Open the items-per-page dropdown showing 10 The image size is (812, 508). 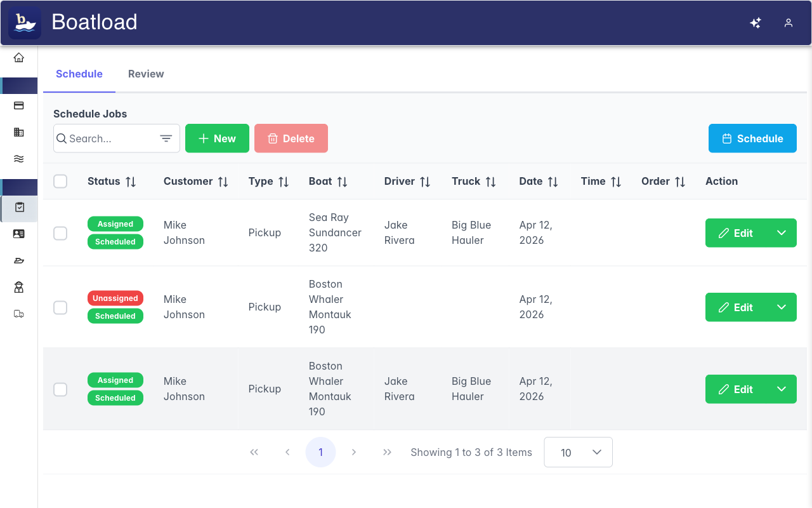pyautogui.click(x=578, y=452)
